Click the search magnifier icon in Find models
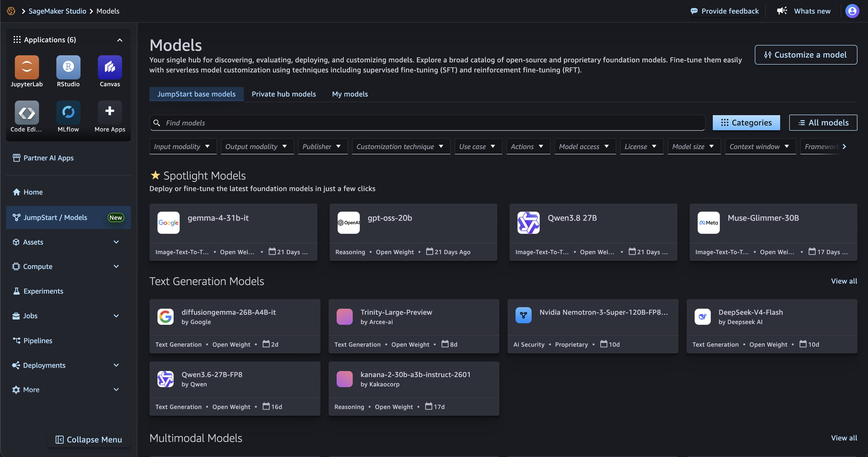Viewport: 868px width, 457px height. pyautogui.click(x=157, y=123)
